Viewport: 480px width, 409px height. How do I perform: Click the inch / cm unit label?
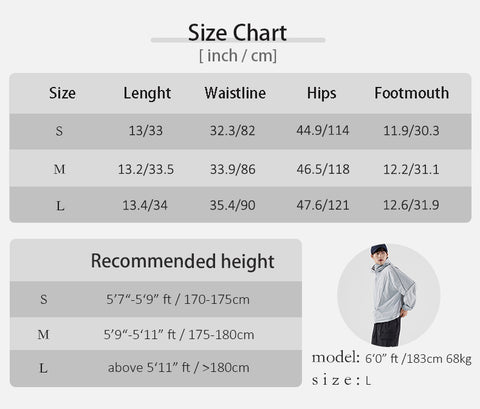click(238, 56)
